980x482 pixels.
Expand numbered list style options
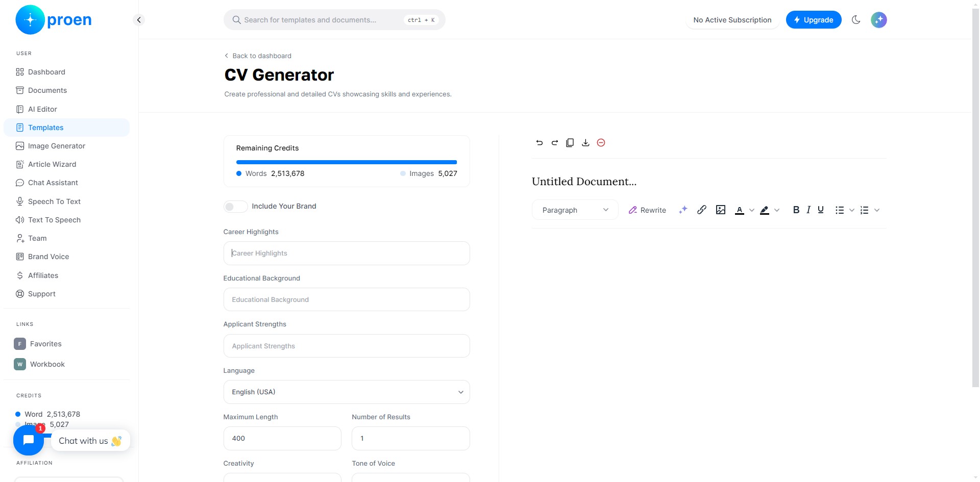click(x=877, y=210)
